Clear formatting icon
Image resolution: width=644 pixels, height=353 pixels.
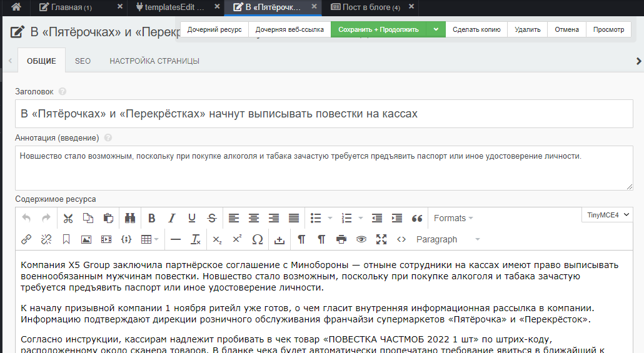(x=196, y=239)
